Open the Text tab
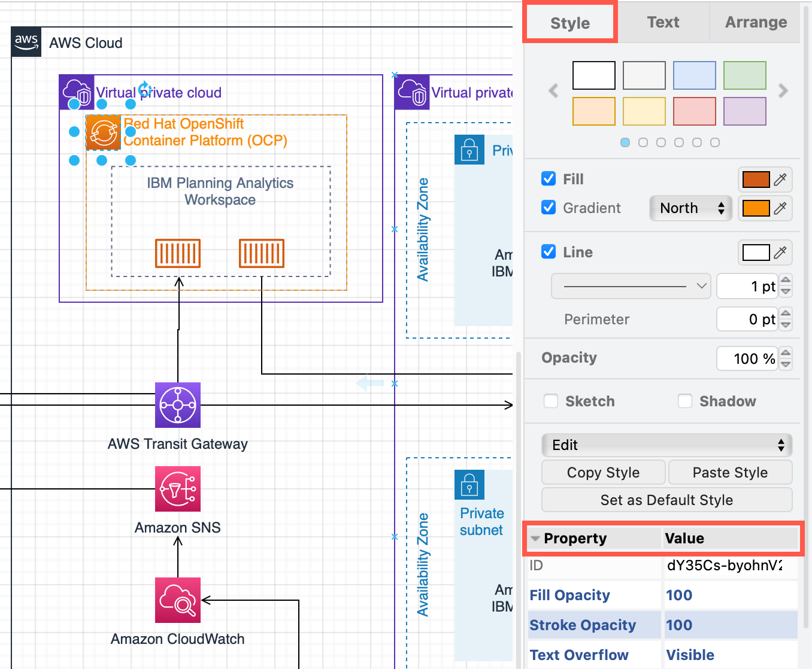Screen dimensions: 812x669 pos(663,22)
